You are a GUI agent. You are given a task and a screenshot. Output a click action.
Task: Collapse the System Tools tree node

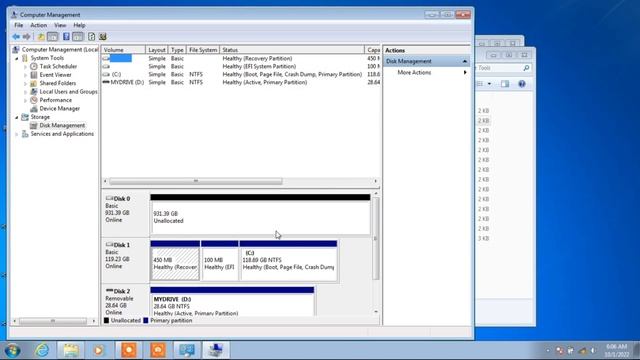click(x=17, y=58)
